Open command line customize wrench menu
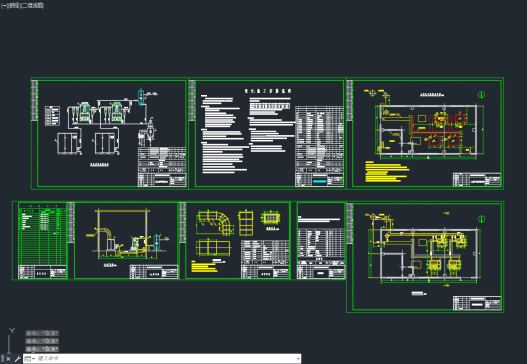 click(x=17, y=359)
